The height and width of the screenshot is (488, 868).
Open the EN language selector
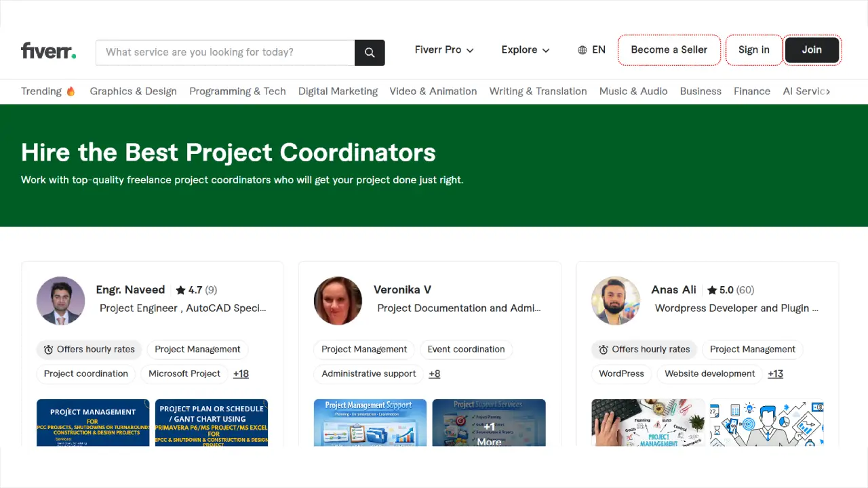point(591,50)
